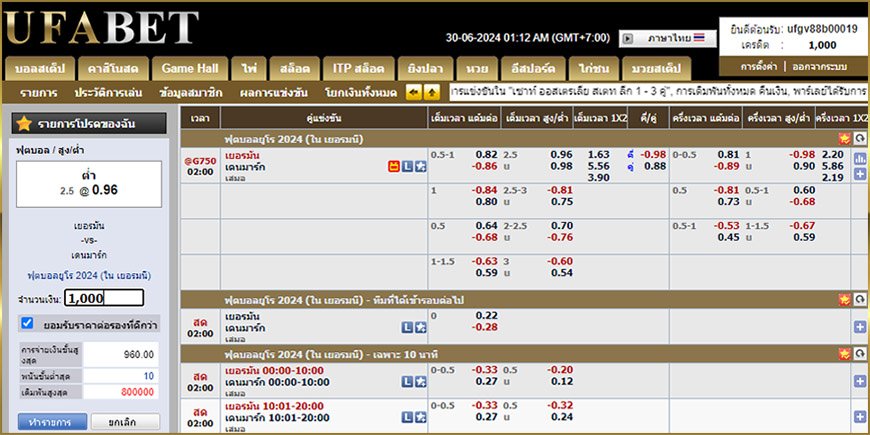Click refresh icon in 'เฉพาะ 10 นาที' header
This screenshot has height=435, width=870.
(x=860, y=354)
